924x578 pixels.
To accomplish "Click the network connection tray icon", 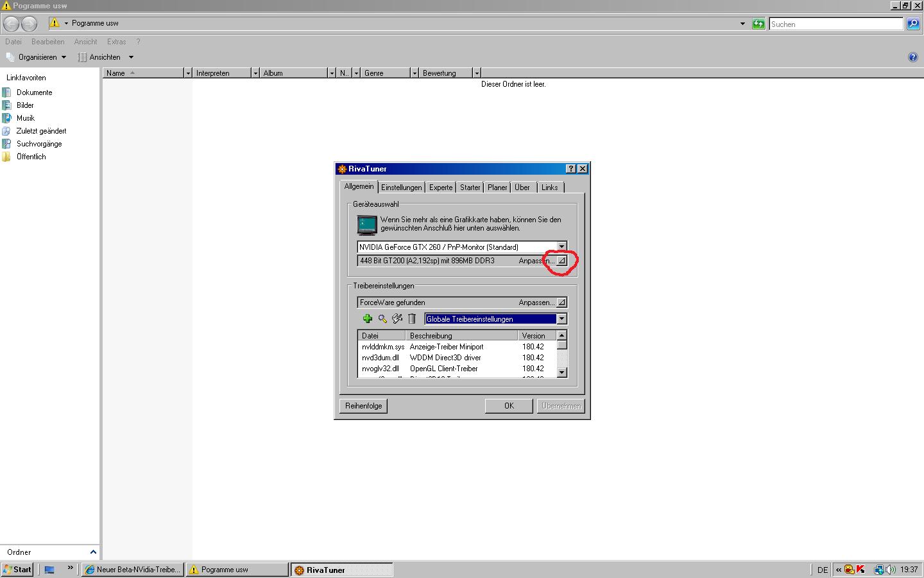I will pos(879,570).
